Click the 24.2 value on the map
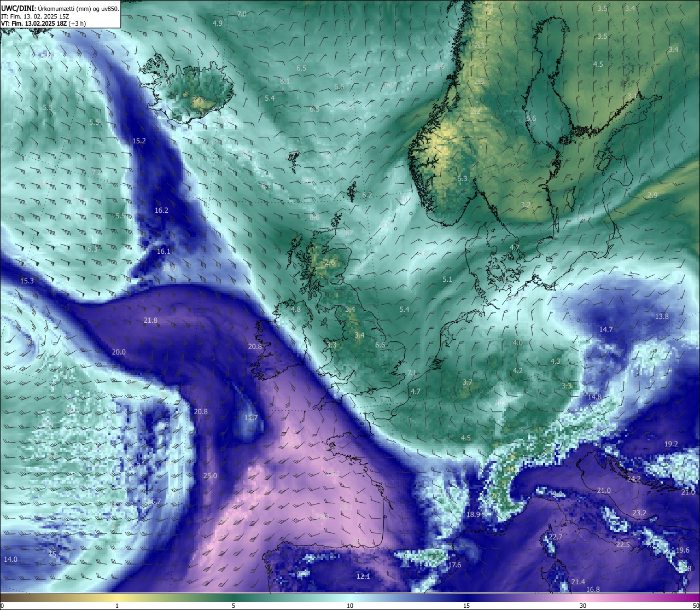This screenshot has height=610, width=700. (634, 479)
